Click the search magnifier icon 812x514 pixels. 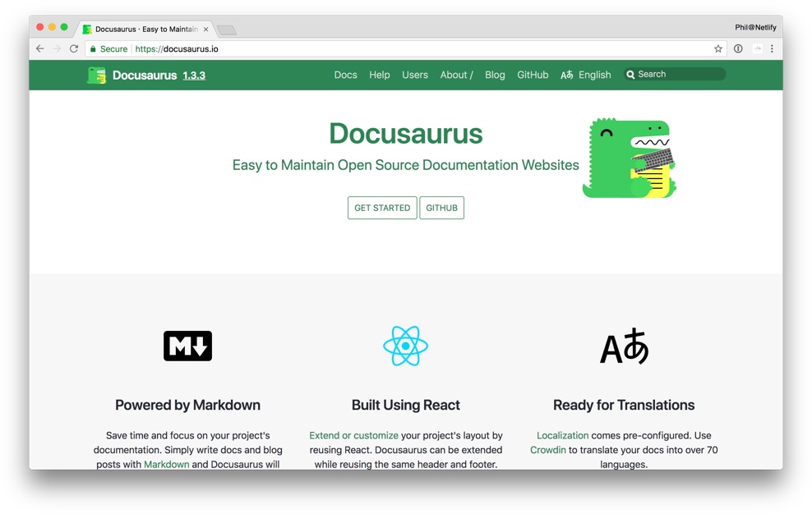pyautogui.click(x=631, y=74)
